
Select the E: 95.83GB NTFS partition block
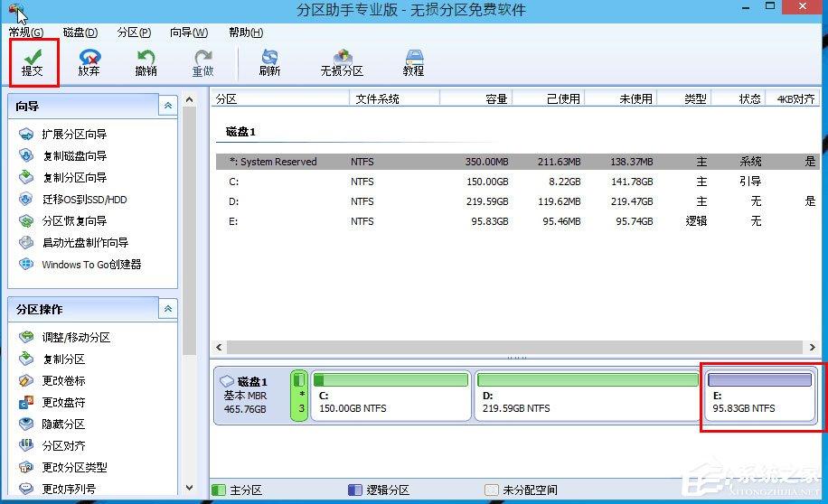[x=760, y=395]
